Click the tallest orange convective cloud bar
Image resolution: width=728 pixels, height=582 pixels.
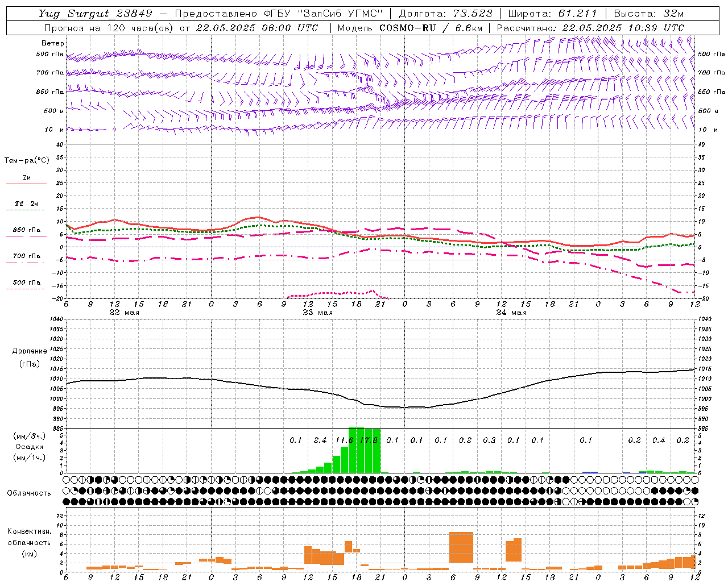(x=461, y=547)
